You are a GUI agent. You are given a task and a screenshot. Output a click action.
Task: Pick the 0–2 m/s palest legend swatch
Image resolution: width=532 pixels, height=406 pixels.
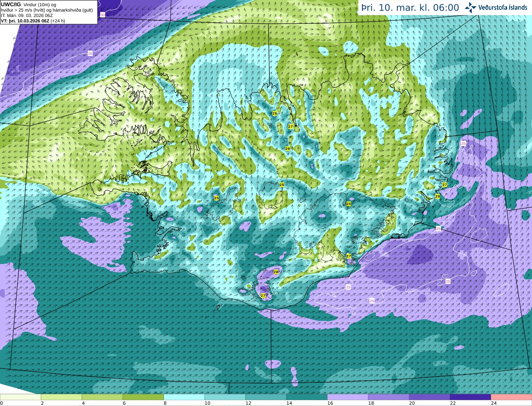click(20, 397)
